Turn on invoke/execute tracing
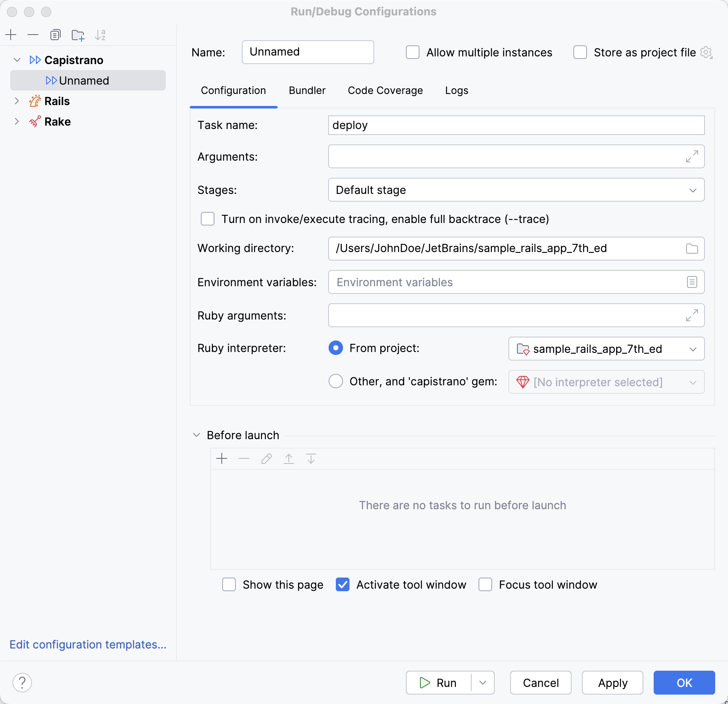This screenshot has height=704, width=728. [207, 219]
